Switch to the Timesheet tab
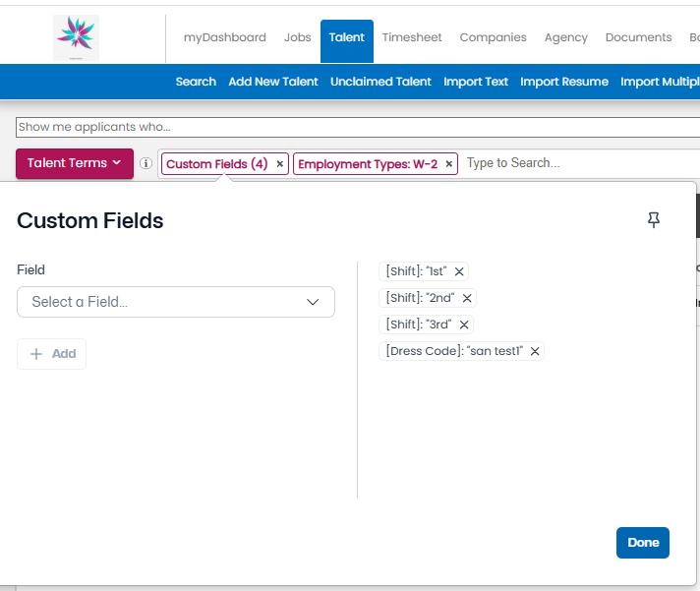 (412, 37)
